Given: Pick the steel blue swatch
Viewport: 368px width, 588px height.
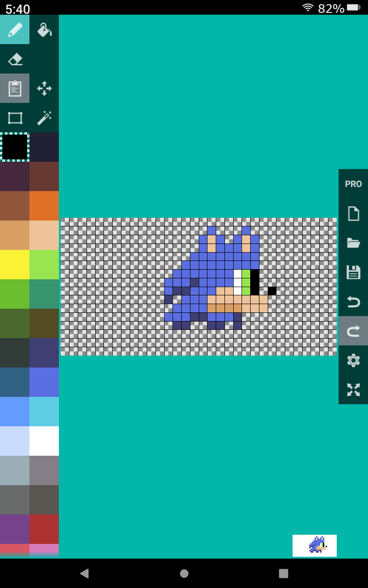Looking at the screenshot, I should click(15, 382).
